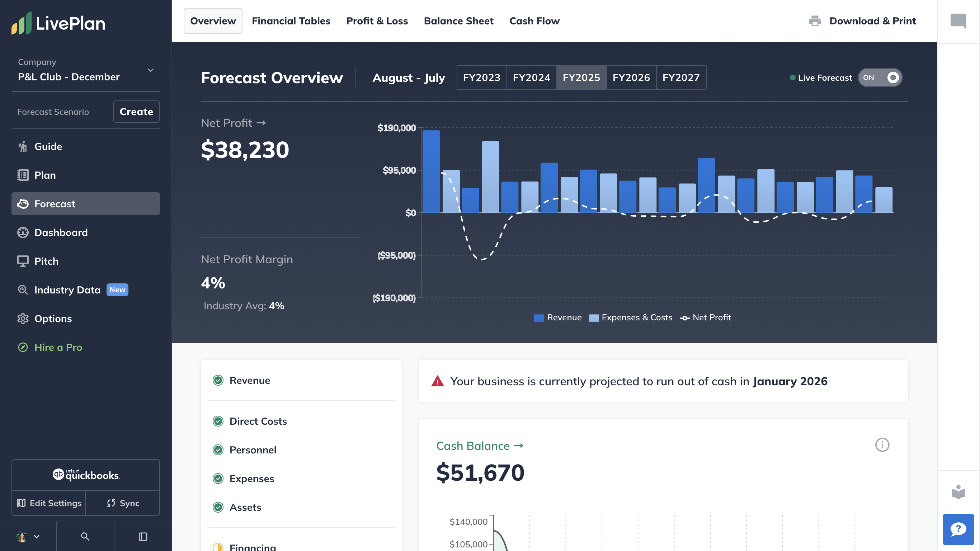Switch to the Profit & Loss tab
This screenshot has width=980, height=551.
(x=377, y=21)
